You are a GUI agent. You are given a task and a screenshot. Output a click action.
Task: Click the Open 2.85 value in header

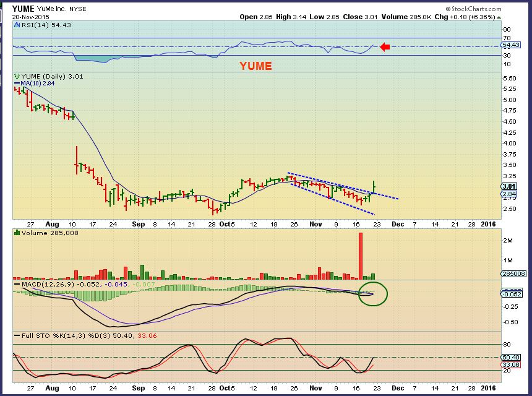click(256, 17)
